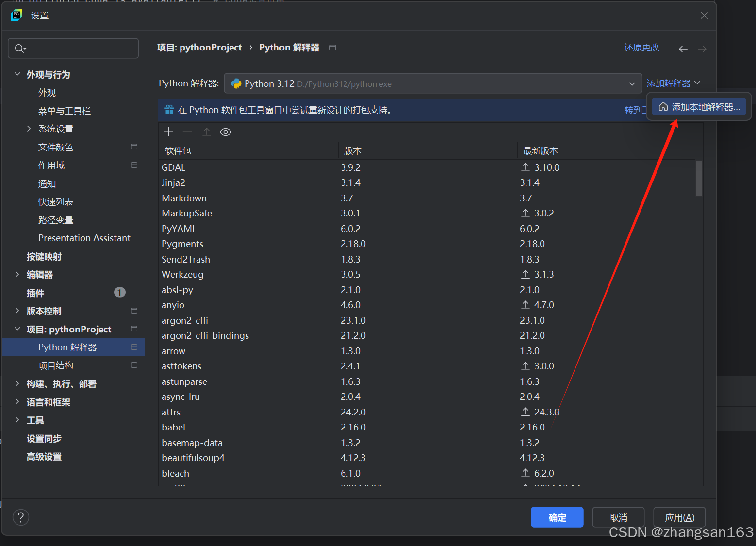Click the upgrade arrow next to GDAL 3.10.0

(525, 167)
